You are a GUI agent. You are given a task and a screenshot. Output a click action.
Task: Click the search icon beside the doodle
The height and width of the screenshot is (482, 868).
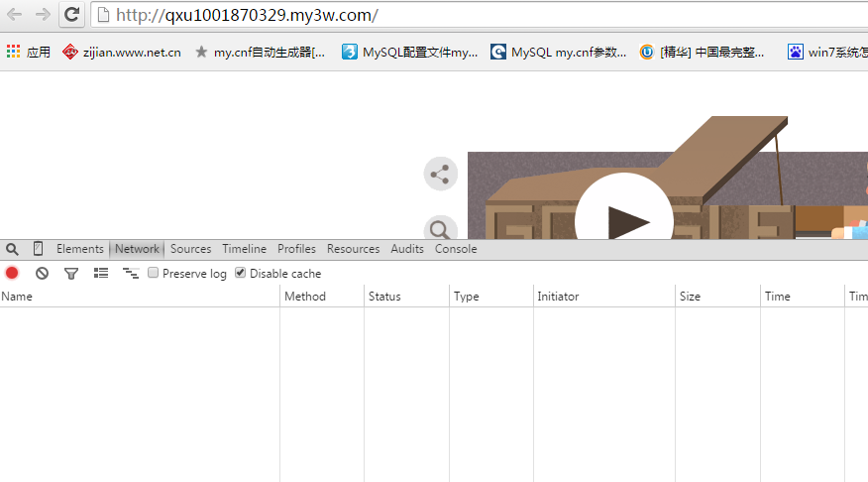coord(440,229)
